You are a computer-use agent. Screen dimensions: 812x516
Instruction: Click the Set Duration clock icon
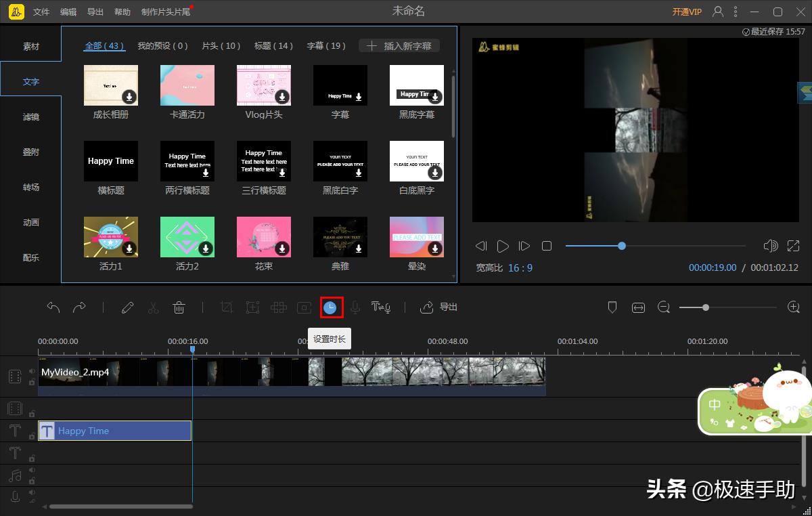pos(331,307)
